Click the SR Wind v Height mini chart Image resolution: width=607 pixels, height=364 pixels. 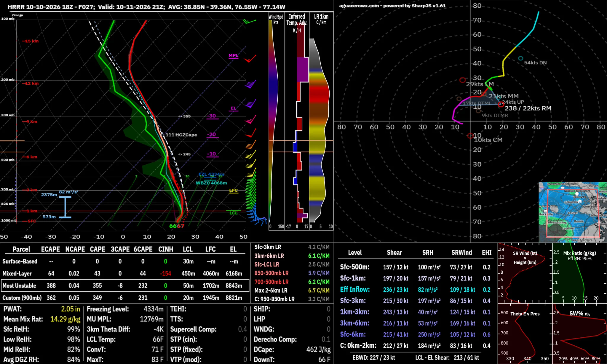(x=525, y=273)
